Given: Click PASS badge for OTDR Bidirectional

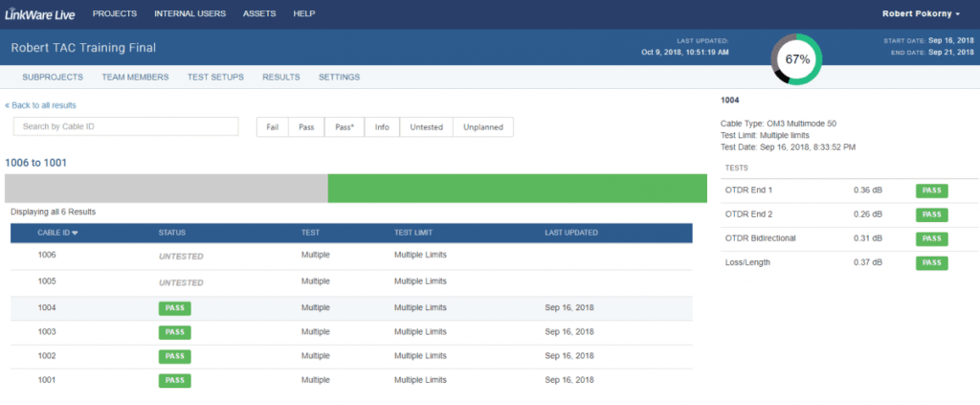Looking at the screenshot, I should [x=933, y=238].
